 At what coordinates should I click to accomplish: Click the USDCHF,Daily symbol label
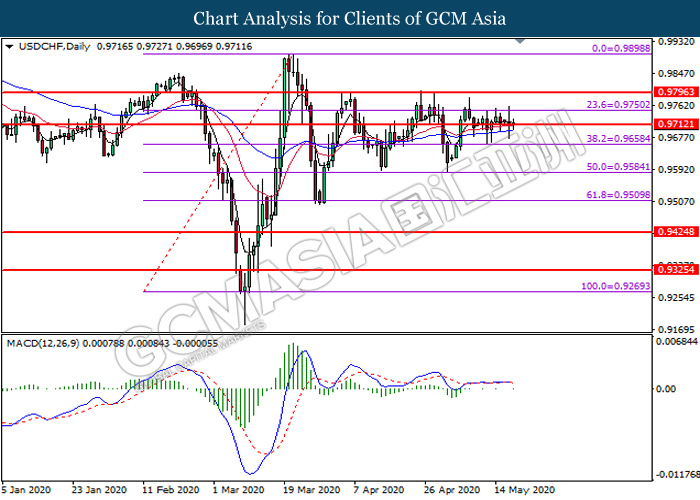tap(54, 46)
